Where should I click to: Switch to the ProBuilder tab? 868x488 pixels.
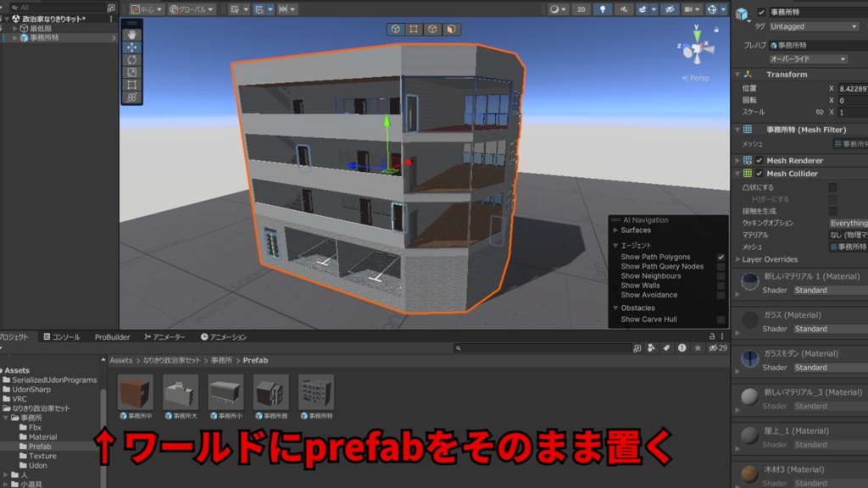click(x=112, y=336)
